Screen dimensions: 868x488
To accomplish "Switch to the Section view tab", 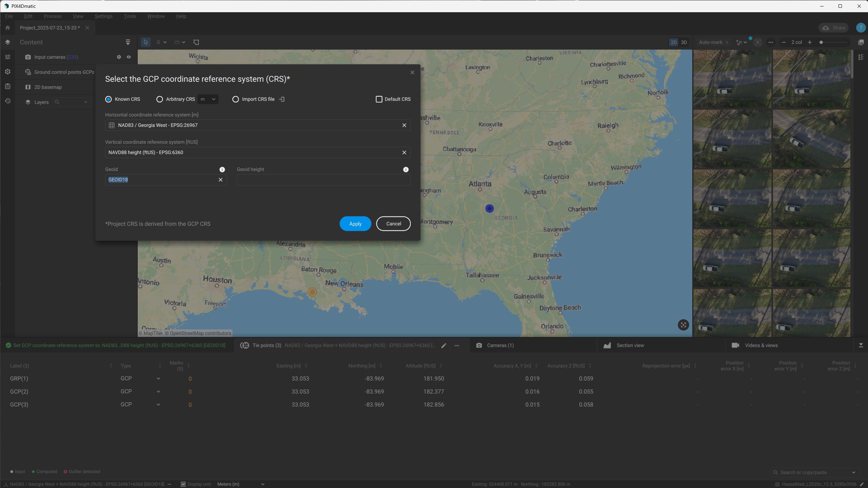I will pyautogui.click(x=630, y=345).
